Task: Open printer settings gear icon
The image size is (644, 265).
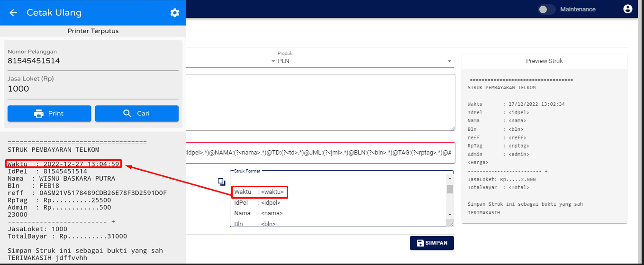Action: (175, 13)
